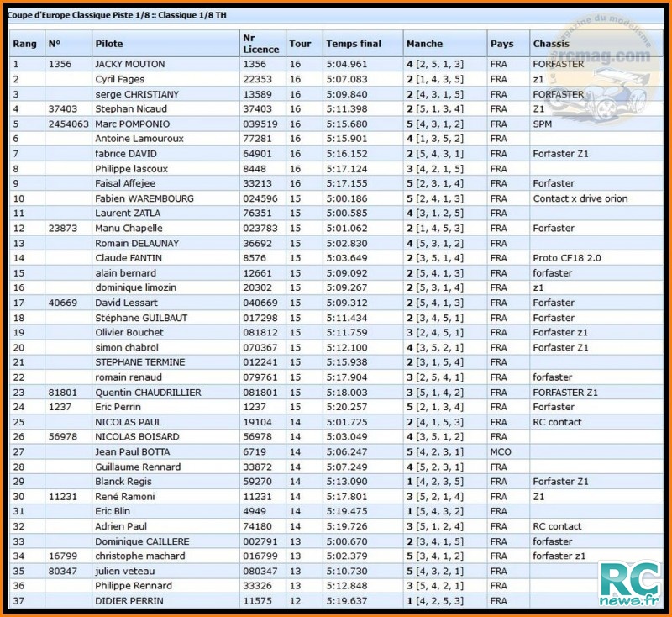This screenshot has height=617, width=672.
Task: Select pilot name simon chabrol
Action: [127, 348]
